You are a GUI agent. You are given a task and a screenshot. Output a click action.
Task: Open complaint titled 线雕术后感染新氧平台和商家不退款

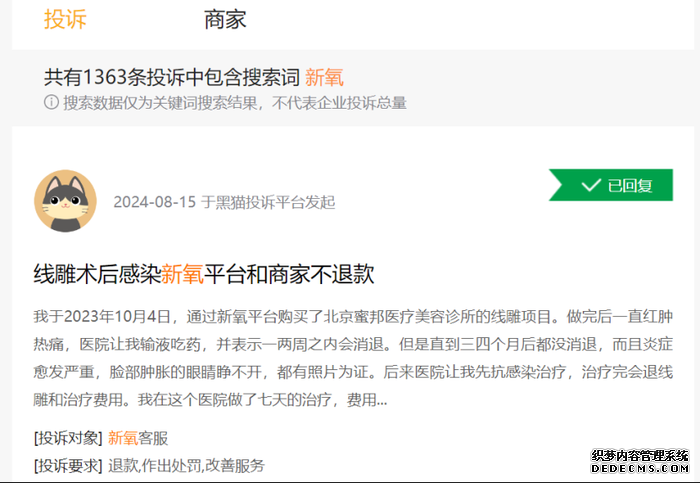(x=204, y=274)
